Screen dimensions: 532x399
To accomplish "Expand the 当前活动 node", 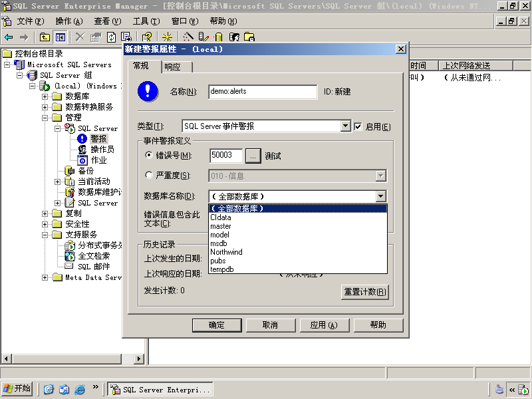I will (58, 182).
